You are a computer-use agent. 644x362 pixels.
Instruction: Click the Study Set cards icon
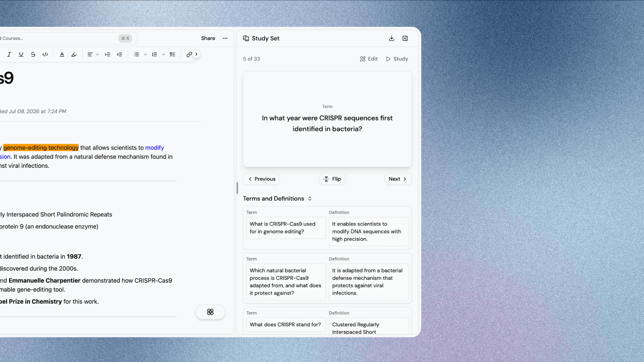(246, 38)
